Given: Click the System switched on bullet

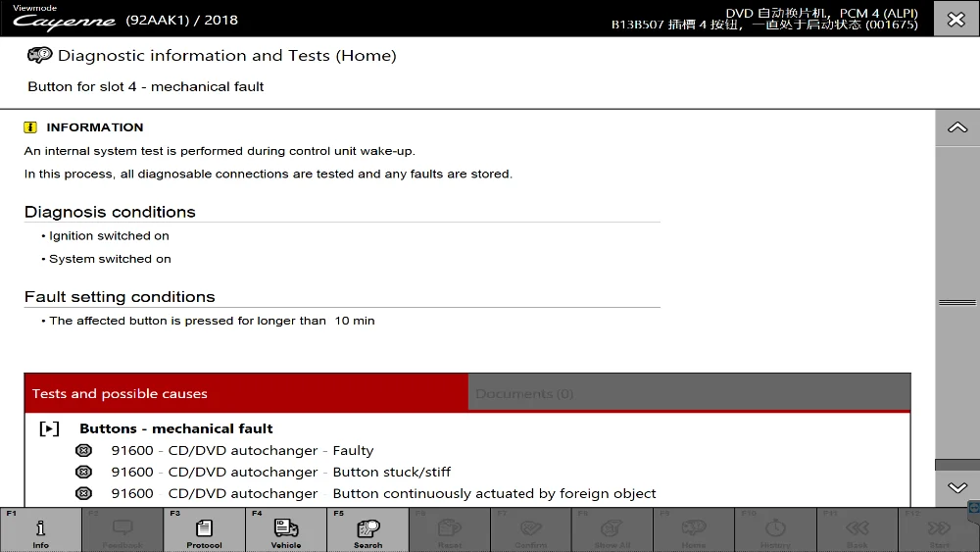Looking at the screenshot, I should (110, 259).
